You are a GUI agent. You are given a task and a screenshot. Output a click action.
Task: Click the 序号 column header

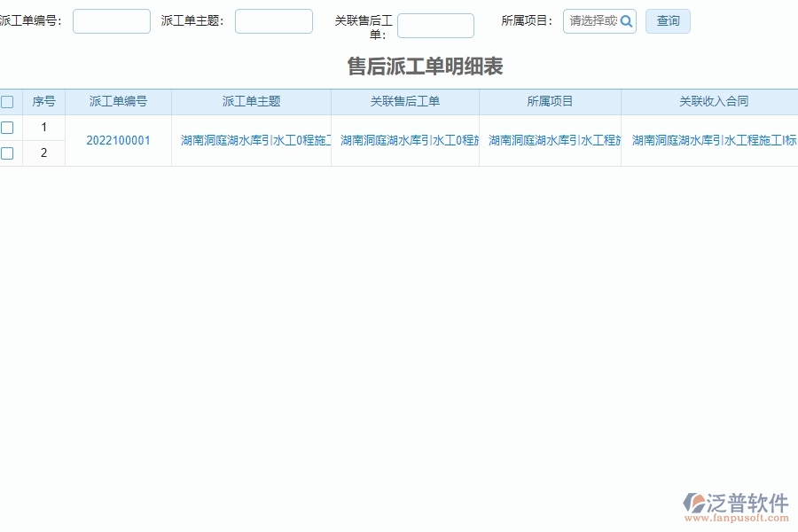click(x=43, y=101)
